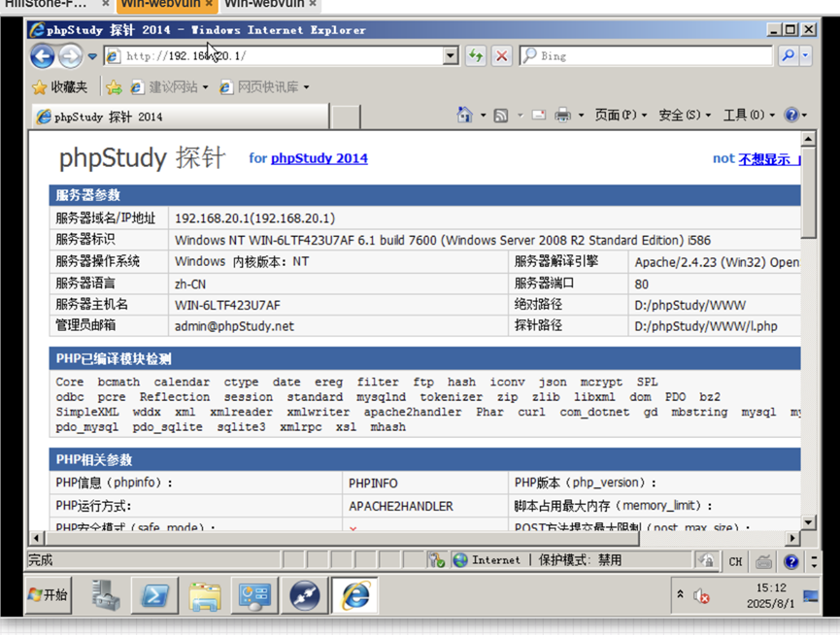Click the status bar lock zoom icon
The width and height of the screenshot is (840, 635).
pyautogui.click(x=707, y=560)
